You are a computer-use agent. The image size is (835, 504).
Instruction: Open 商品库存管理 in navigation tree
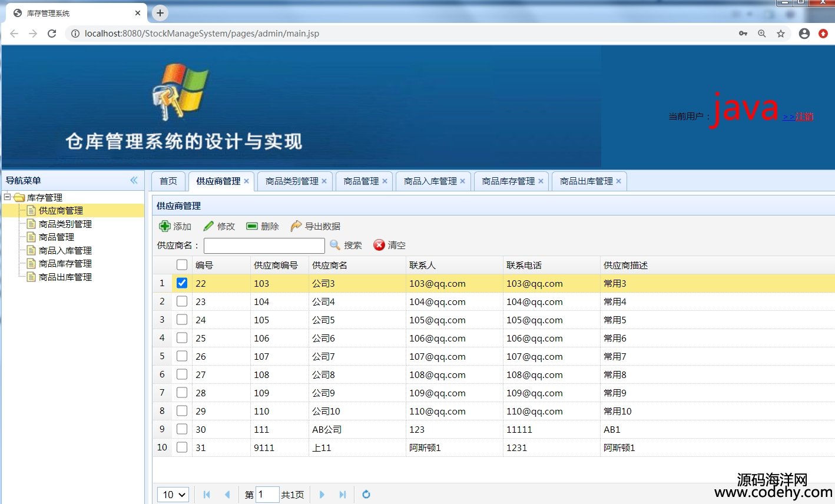click(x=65, y=264)
